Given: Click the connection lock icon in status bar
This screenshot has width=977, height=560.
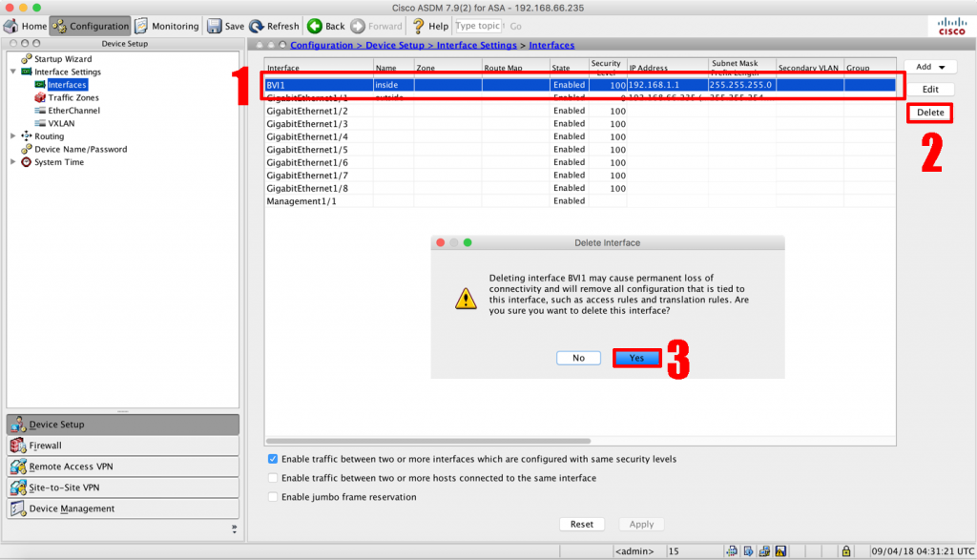Looking at the screenshot, I should (x=846, y=550).
